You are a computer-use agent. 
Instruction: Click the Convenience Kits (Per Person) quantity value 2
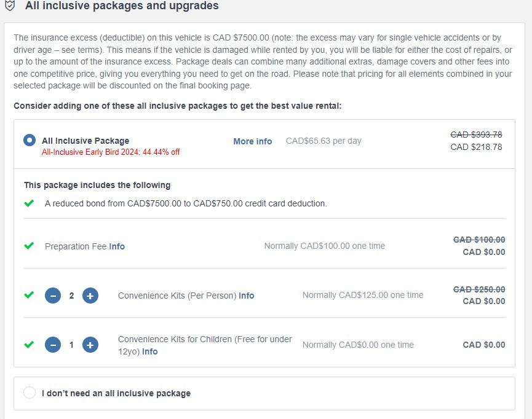(71, 296)
